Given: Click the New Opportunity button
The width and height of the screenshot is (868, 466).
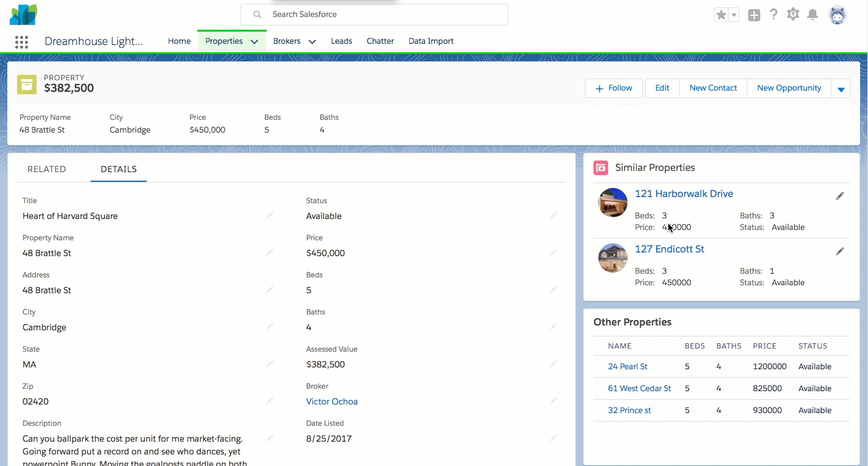Looking at the screenshot, I should 789,88.
